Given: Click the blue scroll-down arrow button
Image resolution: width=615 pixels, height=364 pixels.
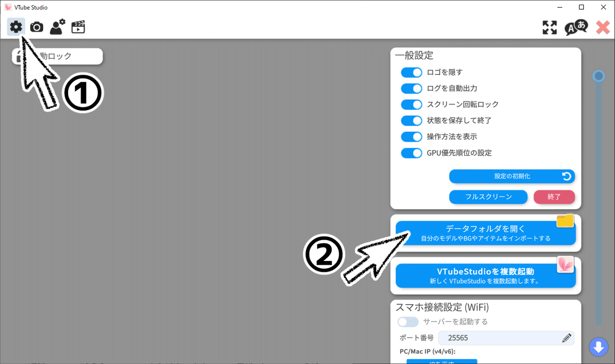Looking at the screenshot, I should point(598,347).
